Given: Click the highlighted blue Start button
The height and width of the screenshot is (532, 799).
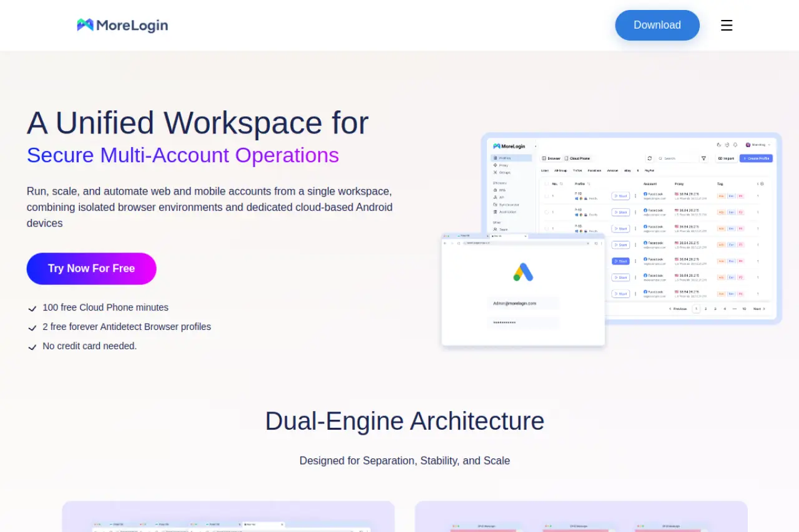Looking at the screenshot, I should [620, 261].
